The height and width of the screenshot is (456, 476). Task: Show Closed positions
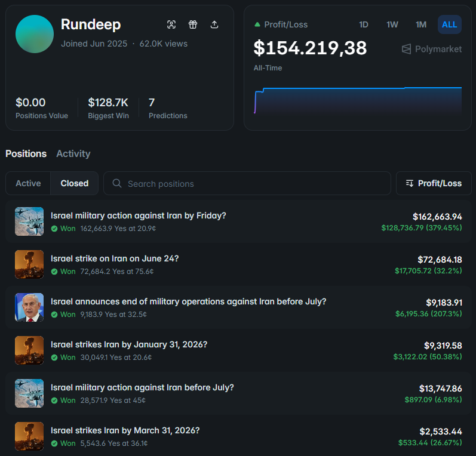75,183
